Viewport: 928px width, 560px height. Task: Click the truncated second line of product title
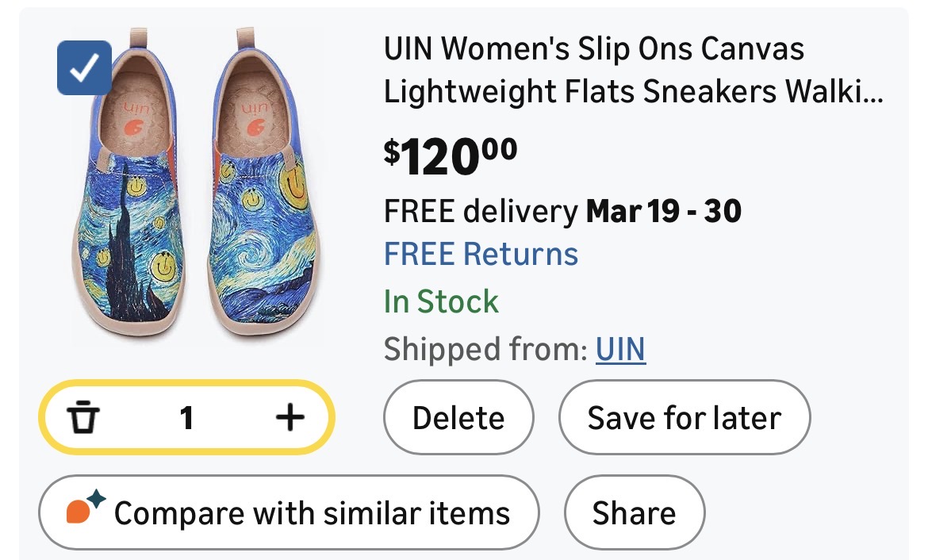tap(632, 93)
